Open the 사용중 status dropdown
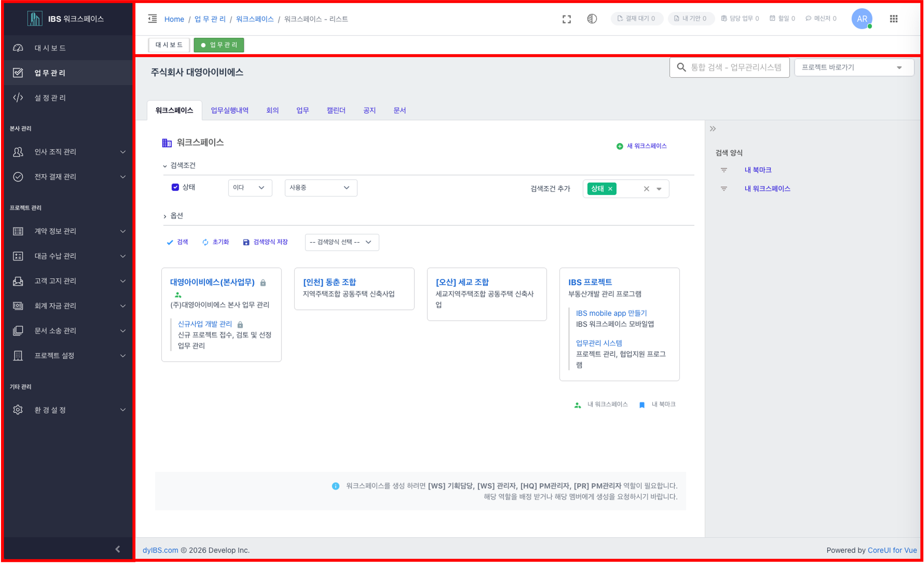The height and width of the screenshot is (563, 924). [x=321, y=188]
